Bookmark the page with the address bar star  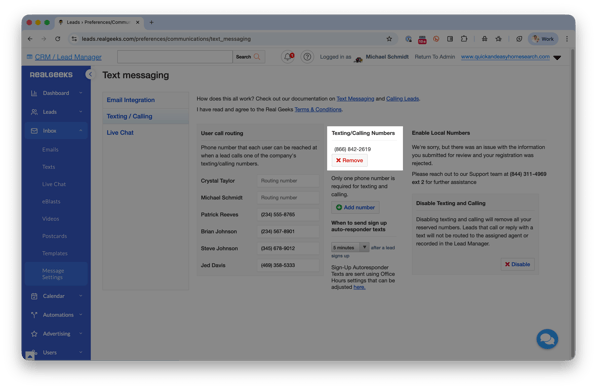[x=389, y=39]
